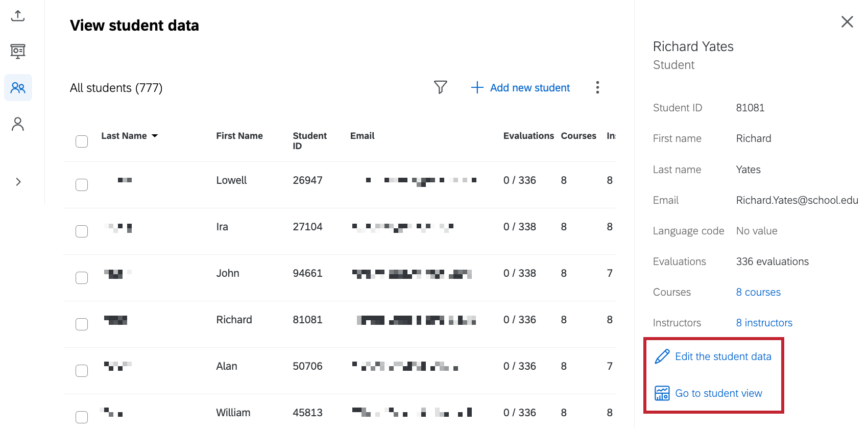Click the Go to student view link
The image size is (868, 429).
(718, 393)
